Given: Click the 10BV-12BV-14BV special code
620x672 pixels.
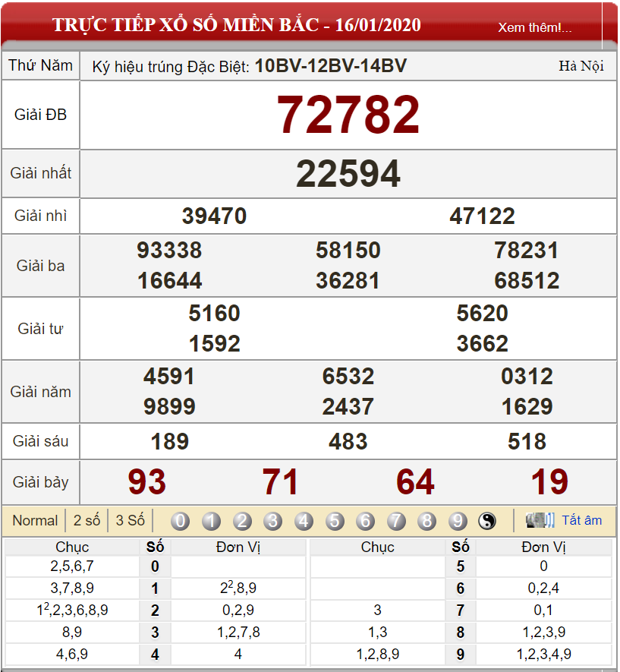Looking at the screenshot, I should (x=331, y=65).
